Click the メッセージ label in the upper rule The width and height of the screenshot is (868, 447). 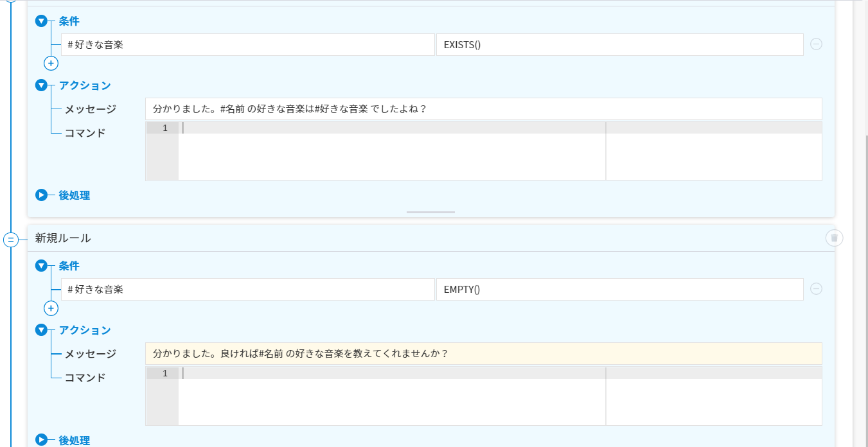[x=91, y=109]
